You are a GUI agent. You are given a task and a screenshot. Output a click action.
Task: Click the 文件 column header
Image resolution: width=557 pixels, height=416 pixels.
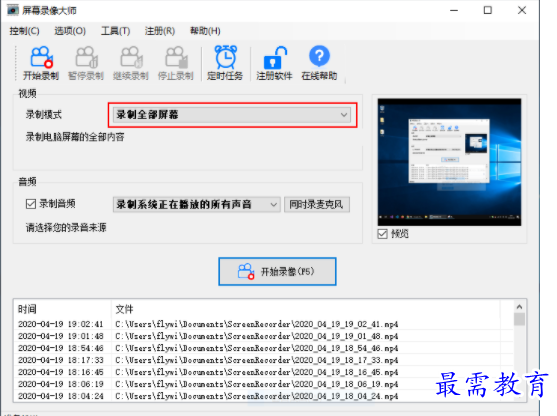(305, 309)
